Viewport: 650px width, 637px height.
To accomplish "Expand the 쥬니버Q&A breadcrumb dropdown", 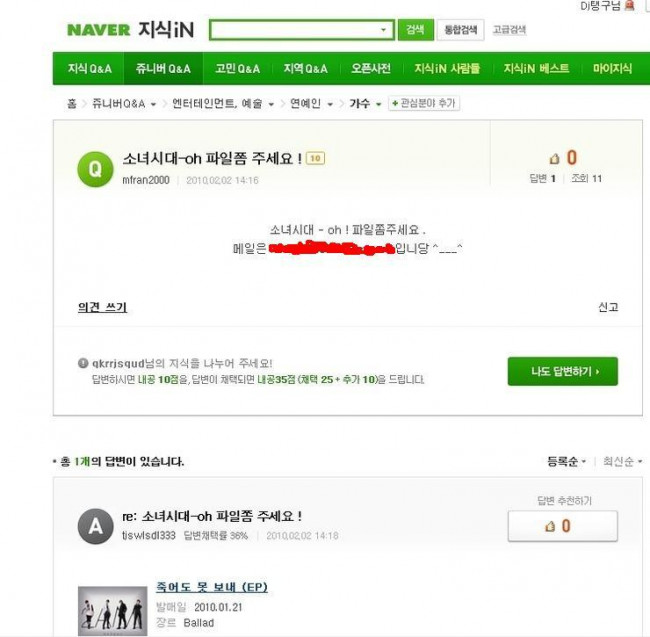I will (x=153, y=104).
